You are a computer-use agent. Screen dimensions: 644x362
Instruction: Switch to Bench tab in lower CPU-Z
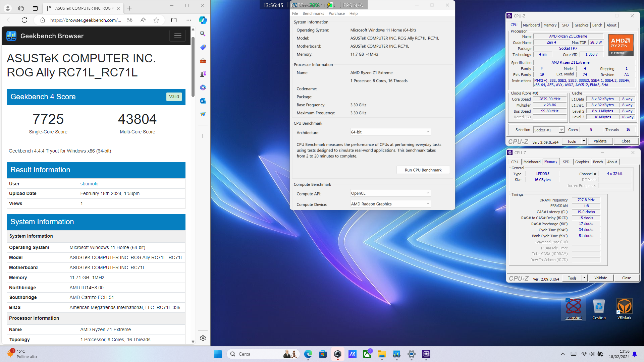[x=598, y=162]
